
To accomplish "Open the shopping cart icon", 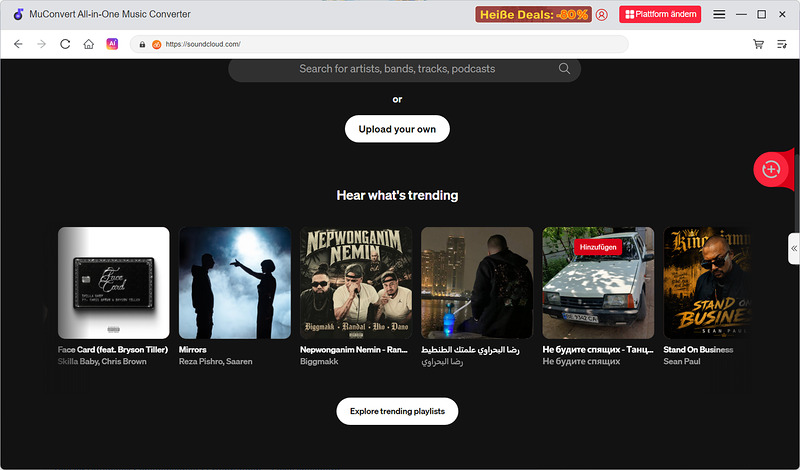I will click(x=758, y=44).
